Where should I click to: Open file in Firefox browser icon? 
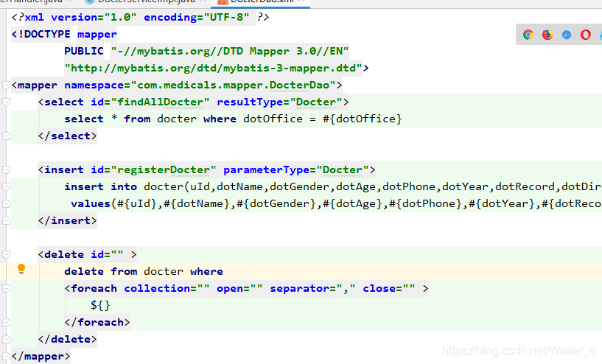coord(547,35)
